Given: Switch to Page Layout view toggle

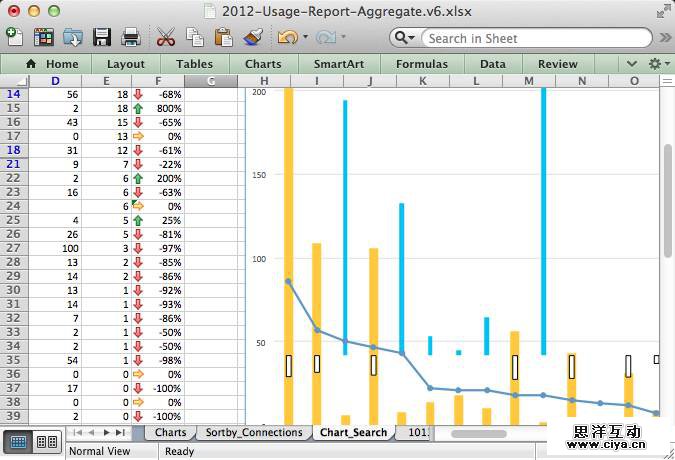Looking at the screenshot, I should [47, 441].
